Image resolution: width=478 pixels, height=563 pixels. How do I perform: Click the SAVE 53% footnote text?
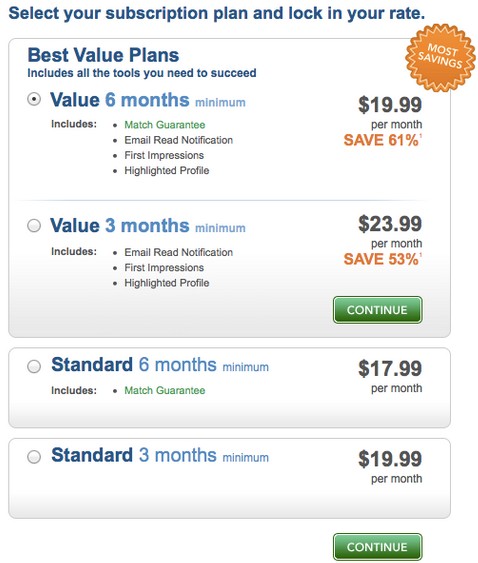point(382,259)
